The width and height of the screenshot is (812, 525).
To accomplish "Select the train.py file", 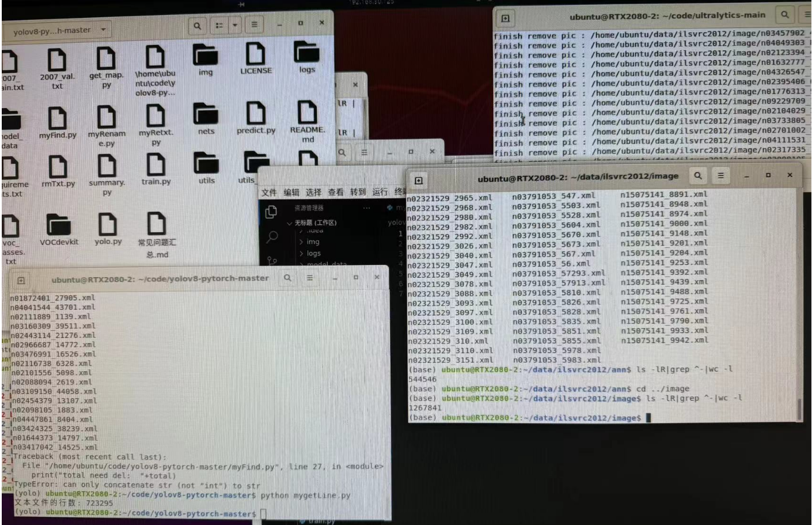I will [156, 170].
